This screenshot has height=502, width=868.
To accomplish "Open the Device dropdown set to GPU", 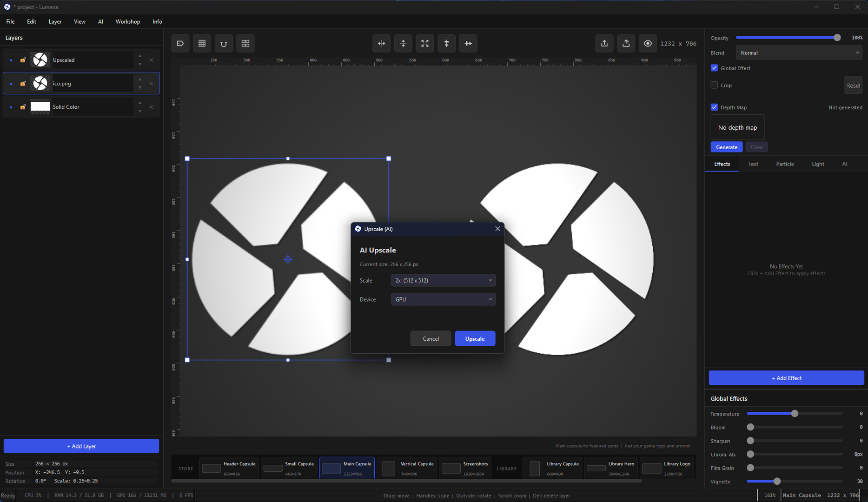I will tap(443, 299).
